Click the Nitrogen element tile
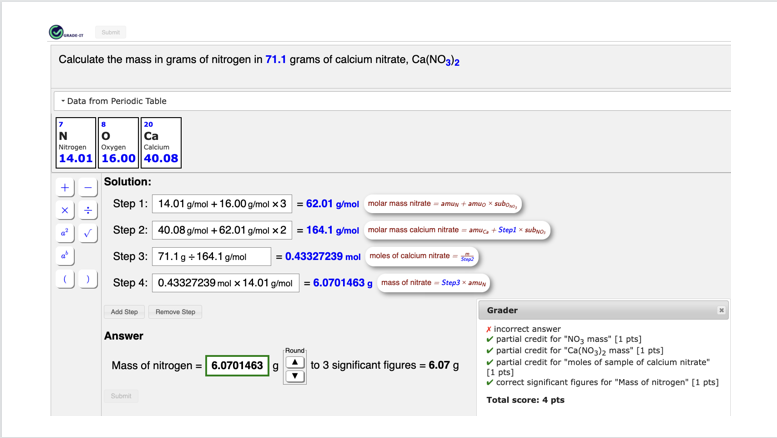The image size is (777, 438). coord(75,143)
